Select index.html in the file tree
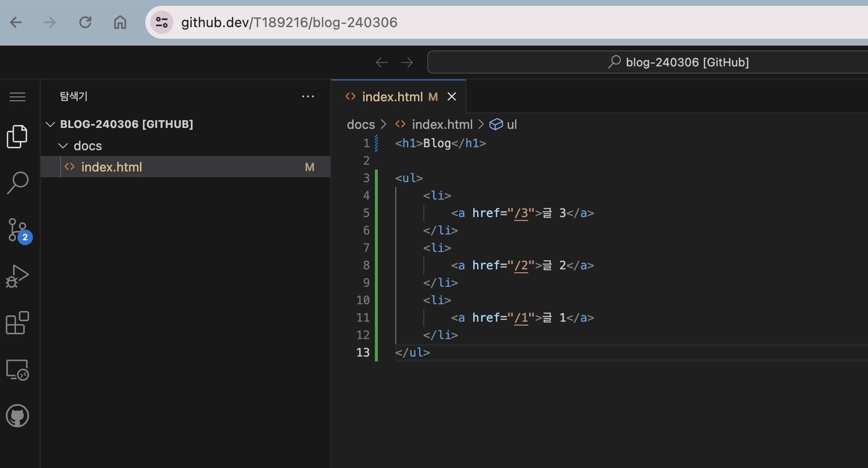Image resolution: width=868 pixels, height=468 pixels. (186, 167)
